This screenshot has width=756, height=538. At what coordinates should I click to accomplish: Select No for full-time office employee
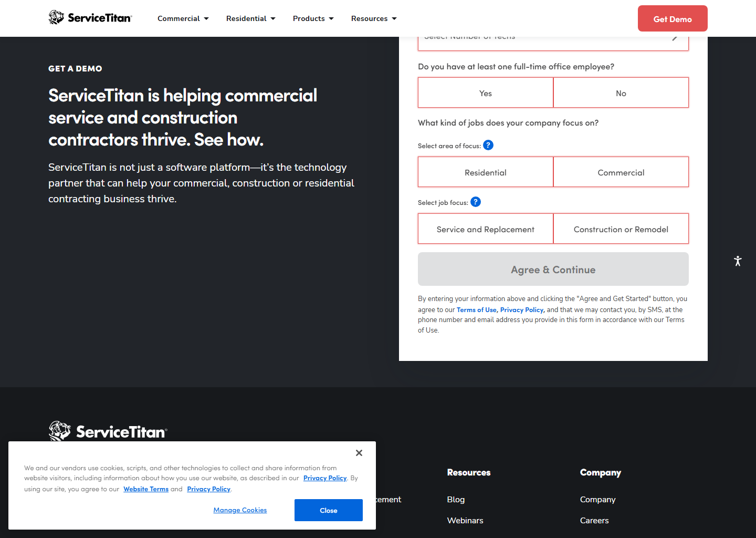tap(621, 93)
